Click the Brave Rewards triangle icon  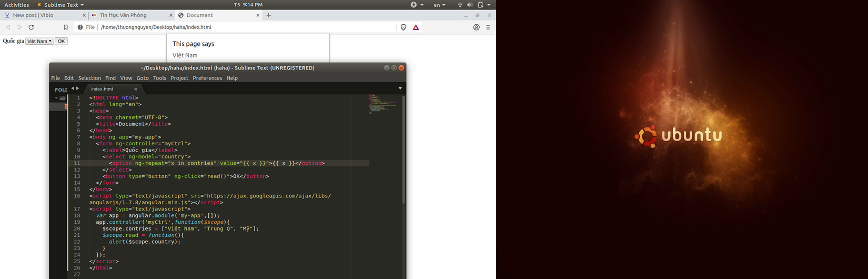point(416,27)
